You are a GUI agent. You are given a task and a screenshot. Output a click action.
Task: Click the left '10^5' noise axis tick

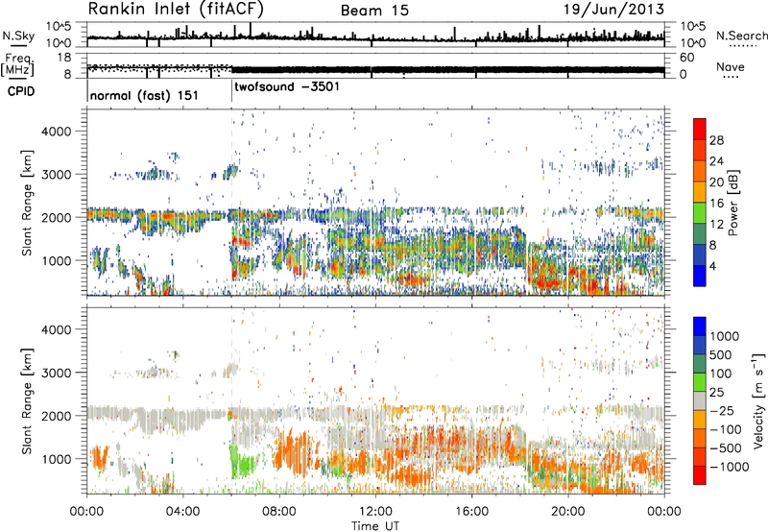(59, 26)
